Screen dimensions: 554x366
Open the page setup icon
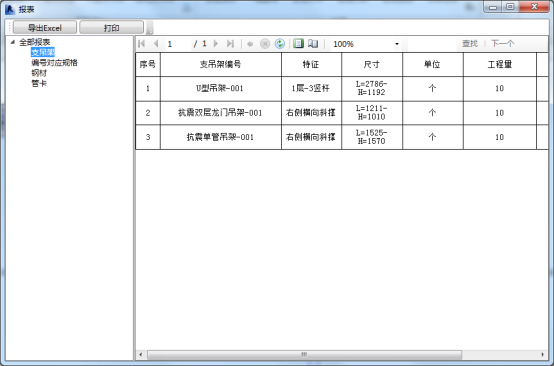click(x=313, y=43)
